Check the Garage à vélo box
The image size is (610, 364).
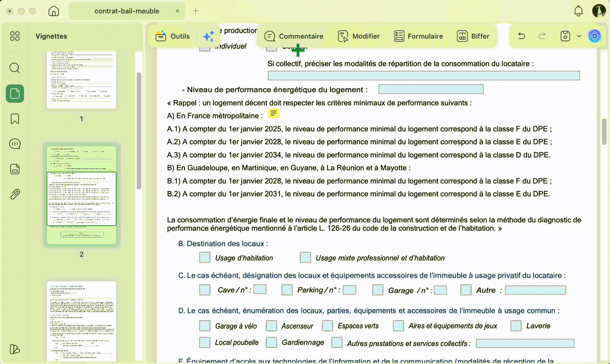(205, 326)
